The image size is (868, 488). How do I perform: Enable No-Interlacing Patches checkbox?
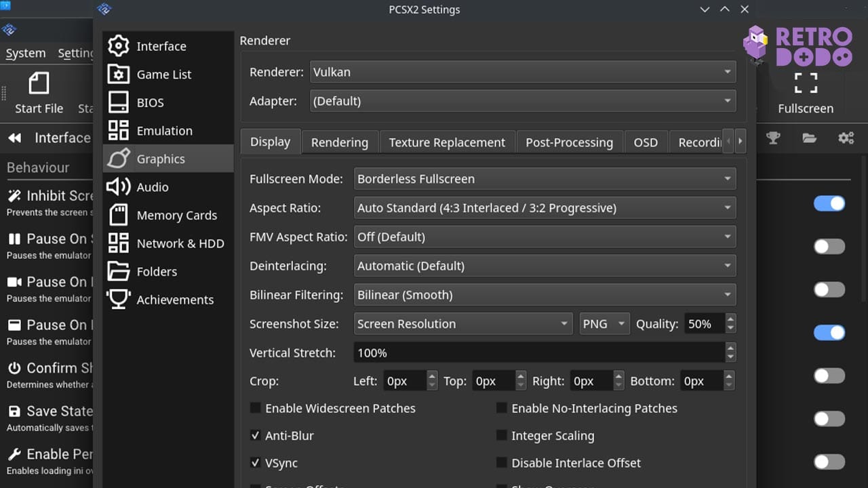point(502,408)
